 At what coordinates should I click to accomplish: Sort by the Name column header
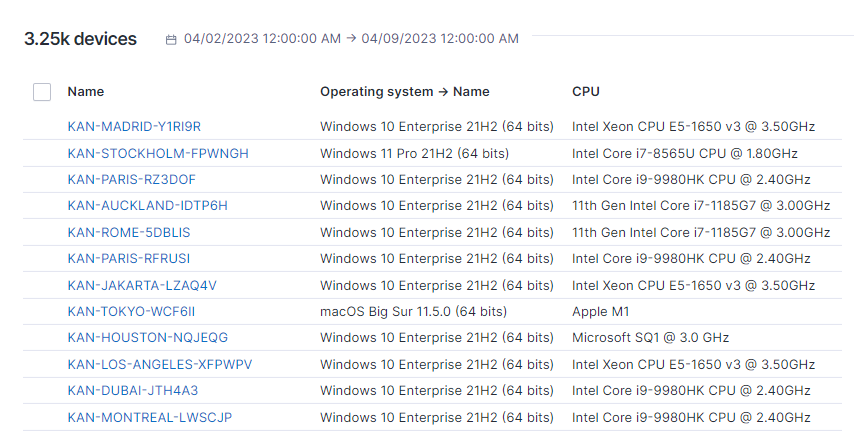pos(86,92)
